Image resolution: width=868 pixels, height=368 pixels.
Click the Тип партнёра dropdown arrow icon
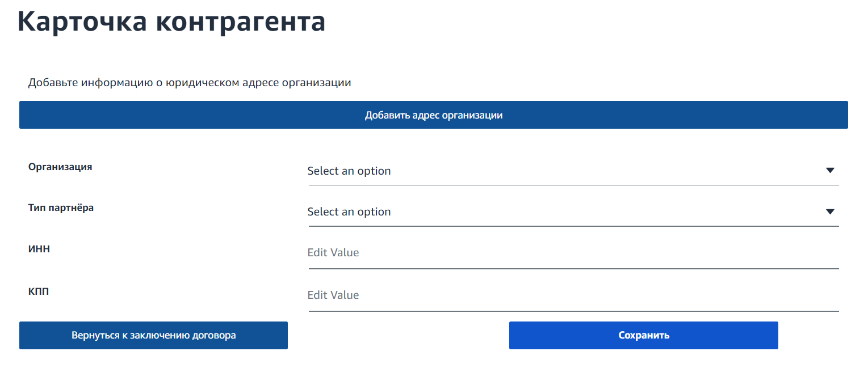[830, 212]
